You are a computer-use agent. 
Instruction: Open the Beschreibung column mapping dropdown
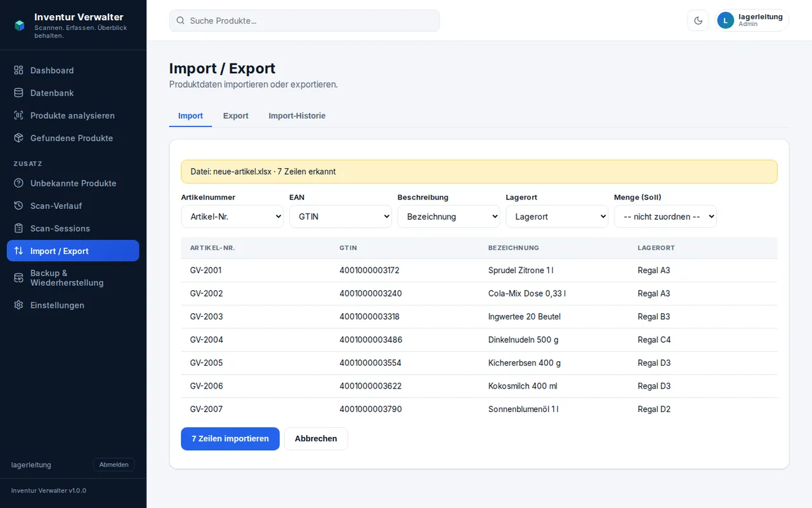449,217
